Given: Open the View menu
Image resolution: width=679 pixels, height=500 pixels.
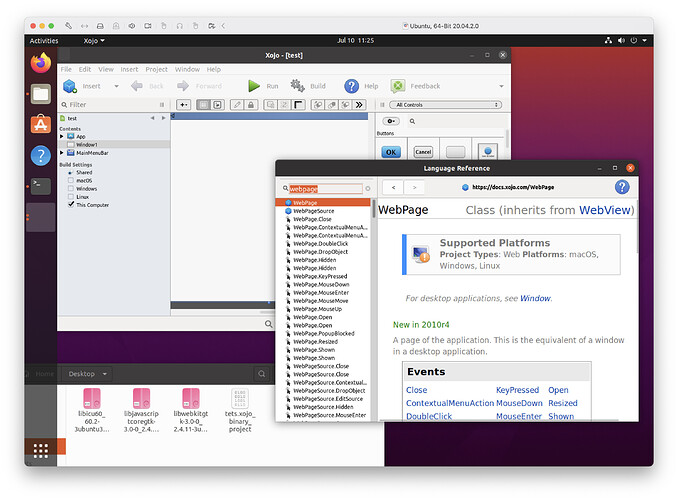Looking at the screenshot, I should pyautogui.click(x=106, y=69).
